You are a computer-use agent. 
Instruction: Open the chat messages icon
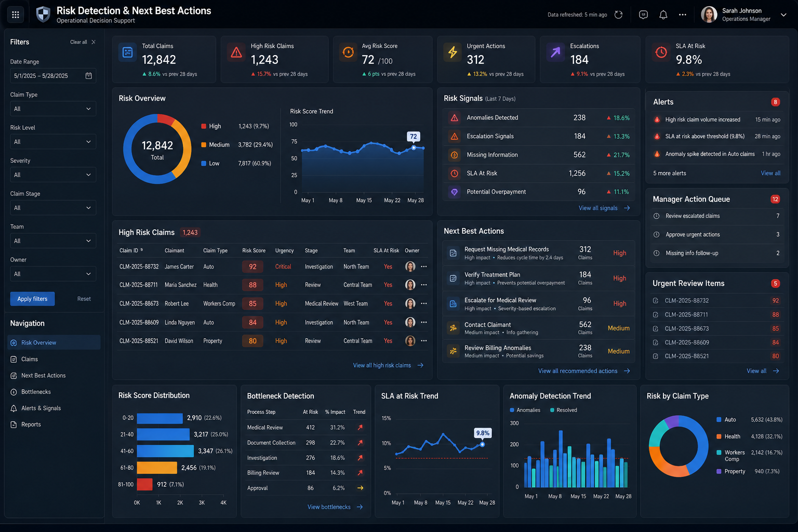click(643, 15)
